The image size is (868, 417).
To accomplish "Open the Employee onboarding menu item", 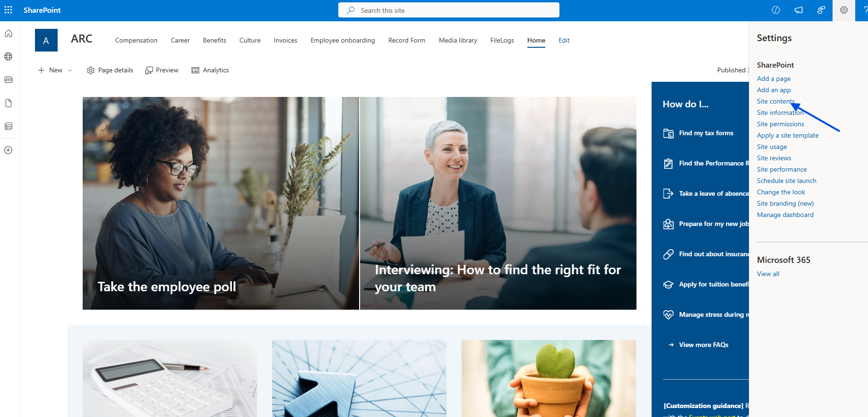I will click(343, 41).
